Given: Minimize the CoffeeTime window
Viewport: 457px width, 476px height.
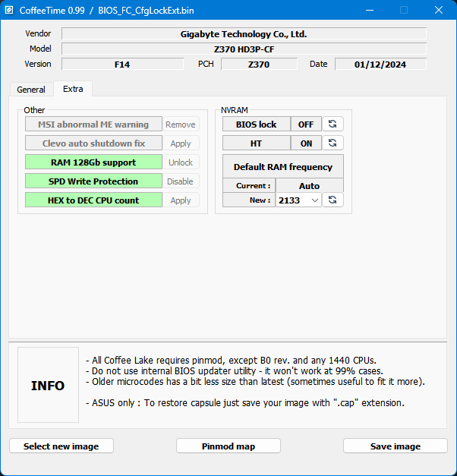Looking at the screenshot, I should pos(370,11).
